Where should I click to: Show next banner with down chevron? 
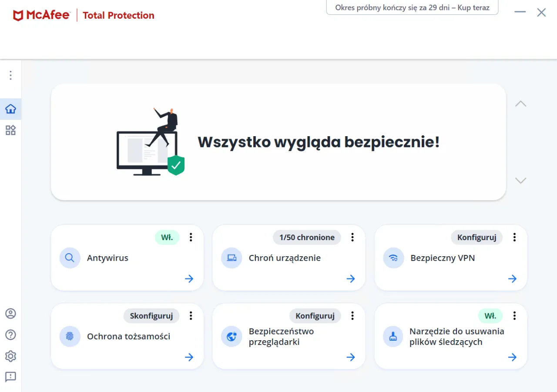pos(520,181)
